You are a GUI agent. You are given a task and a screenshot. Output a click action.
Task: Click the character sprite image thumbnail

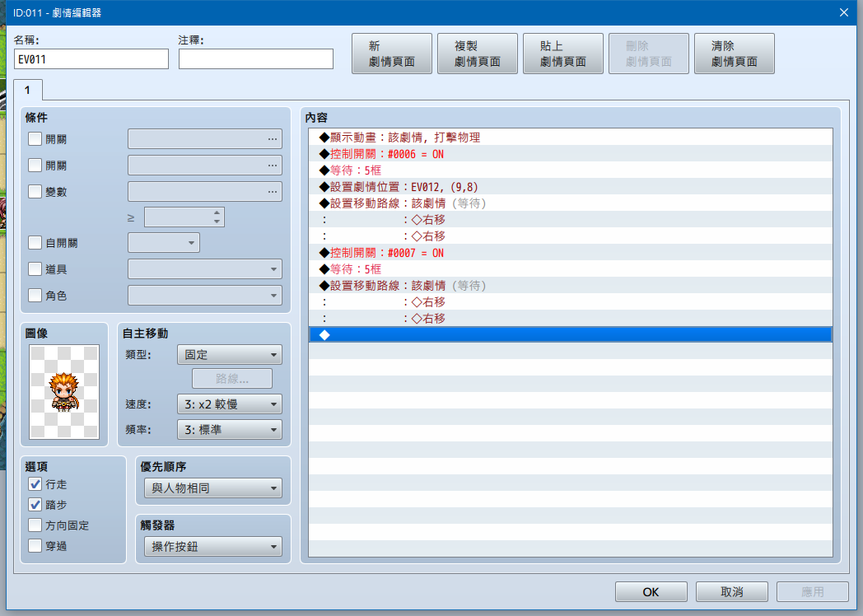[64, 391]
